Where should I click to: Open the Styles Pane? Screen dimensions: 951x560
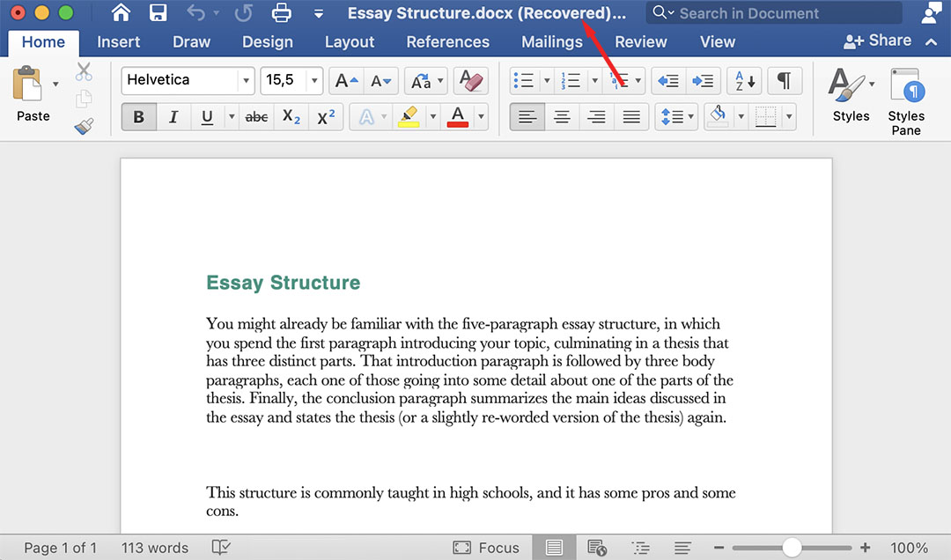[x=906, y=101]
